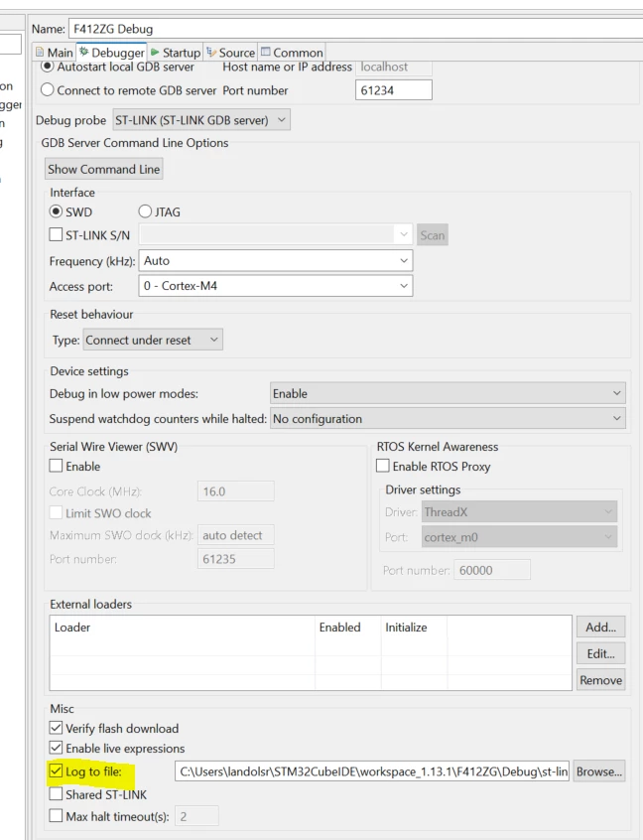643x840 pixels.
Task: Click the Browse... button
Action: point(599,771)
